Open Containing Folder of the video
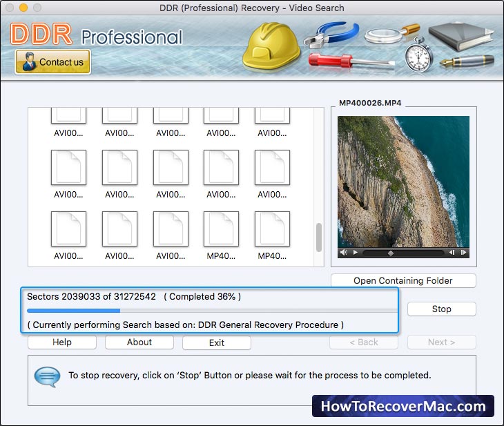The height and width of the screenshot is (426, 504). click(403, 281)
